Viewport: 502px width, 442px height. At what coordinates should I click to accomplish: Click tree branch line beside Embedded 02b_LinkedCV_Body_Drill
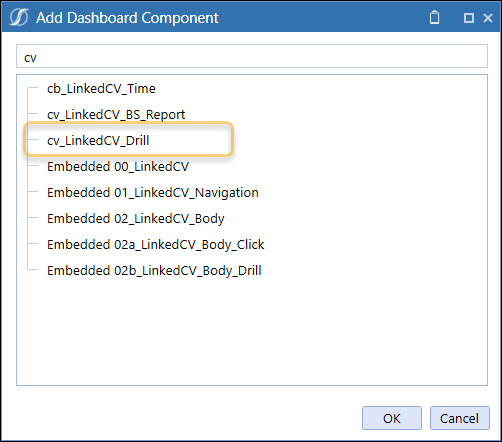[x=33, y=269]
